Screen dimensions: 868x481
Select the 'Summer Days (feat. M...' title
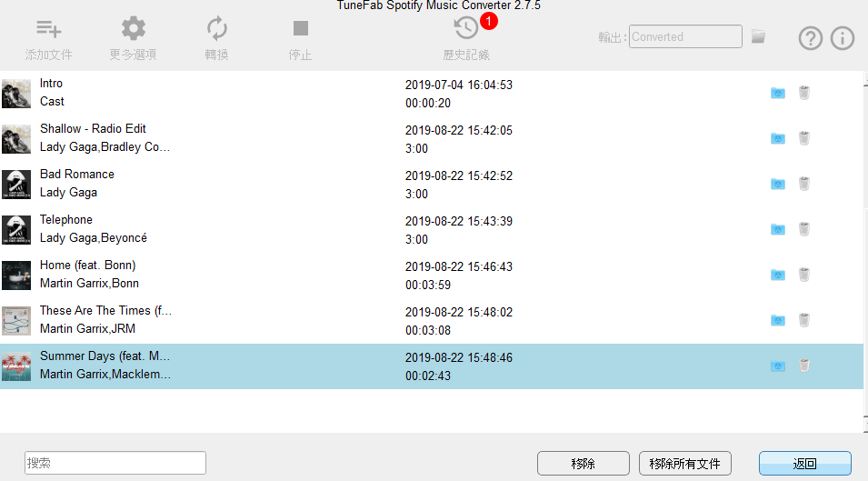(x=105, y=356)
